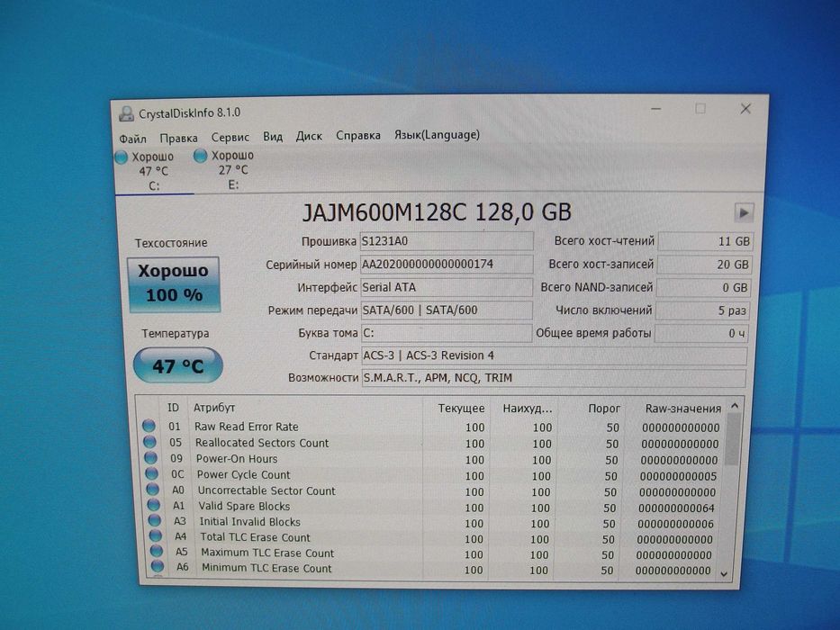
Task: Click raw value 000000000064 of Valid Spare Blocks
Action: (676, 508)
